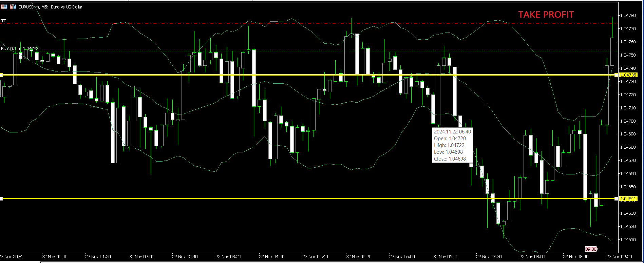Click the pink 09:00 time marker

591,249
